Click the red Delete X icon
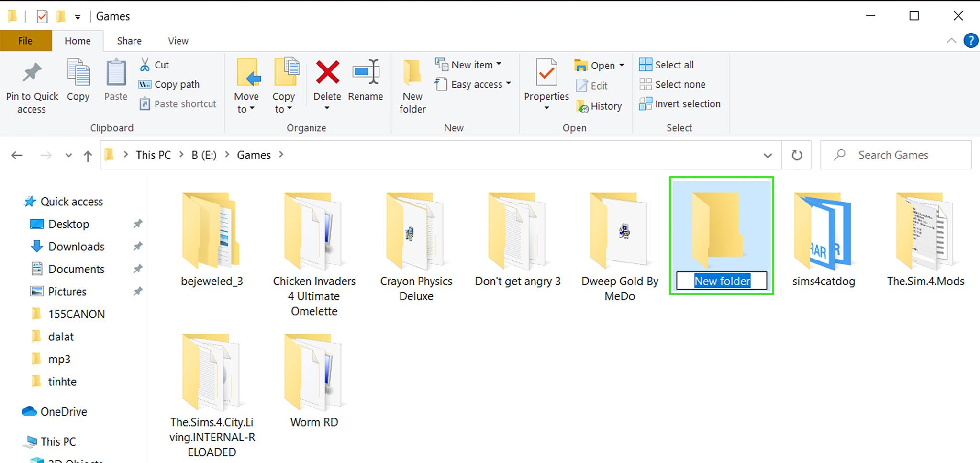Viewport: 980px width, 463px height. [x=327, y=72]
